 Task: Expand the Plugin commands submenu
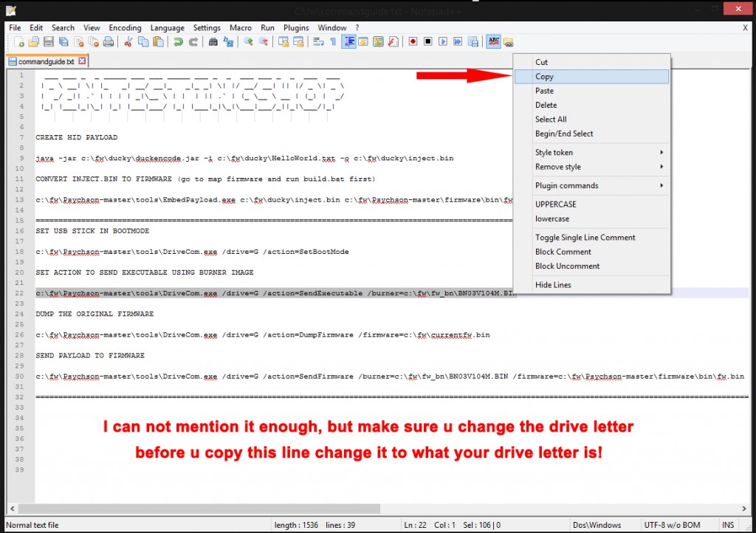(593, 185)
